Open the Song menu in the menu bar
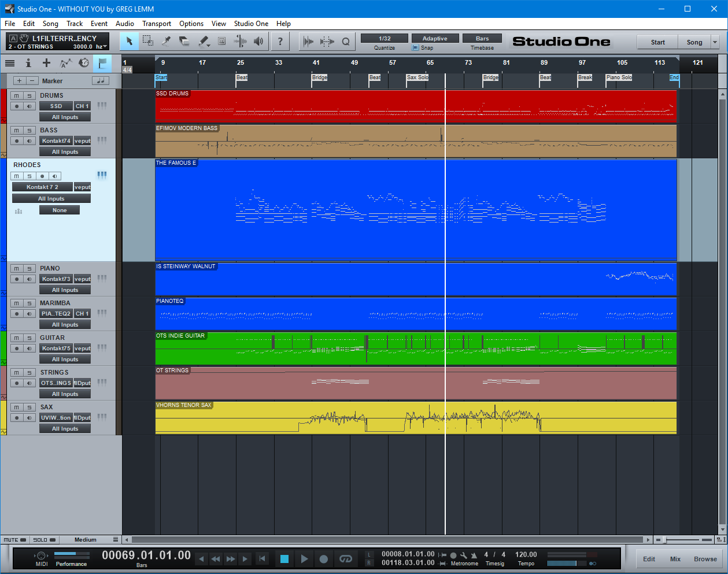Viewport: 728px width, 574px height. tap(50, 24)
